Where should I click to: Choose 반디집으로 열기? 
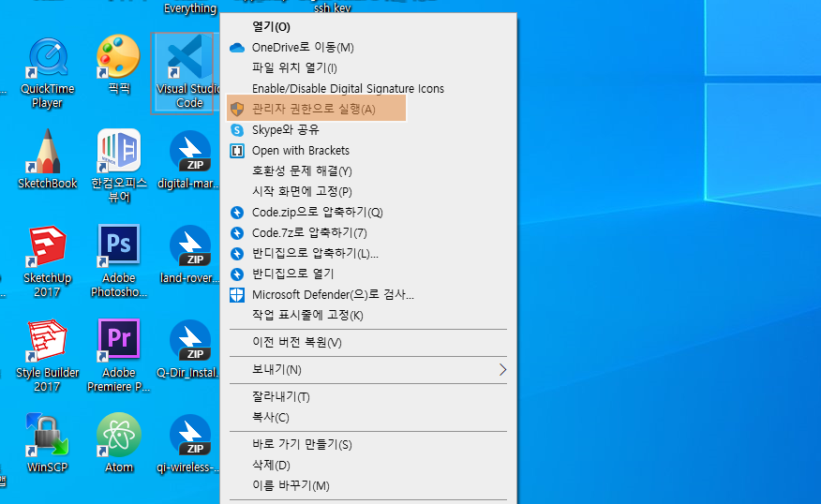point(368,274)
